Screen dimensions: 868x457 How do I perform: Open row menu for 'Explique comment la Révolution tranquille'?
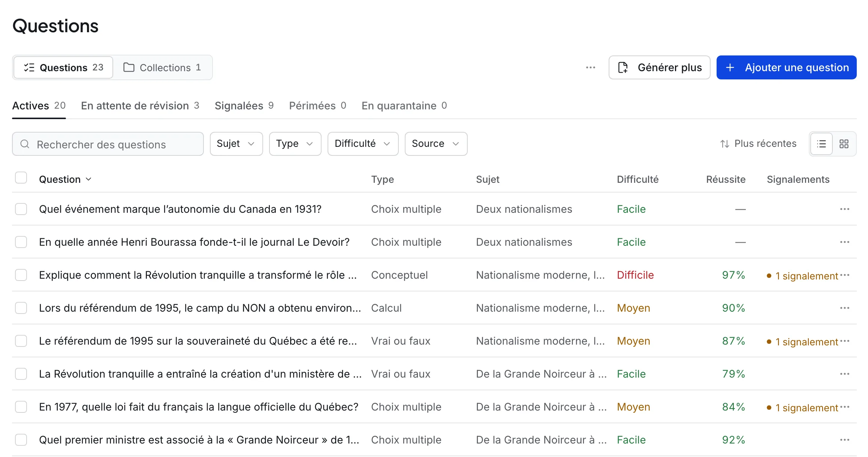pos(844,275)
